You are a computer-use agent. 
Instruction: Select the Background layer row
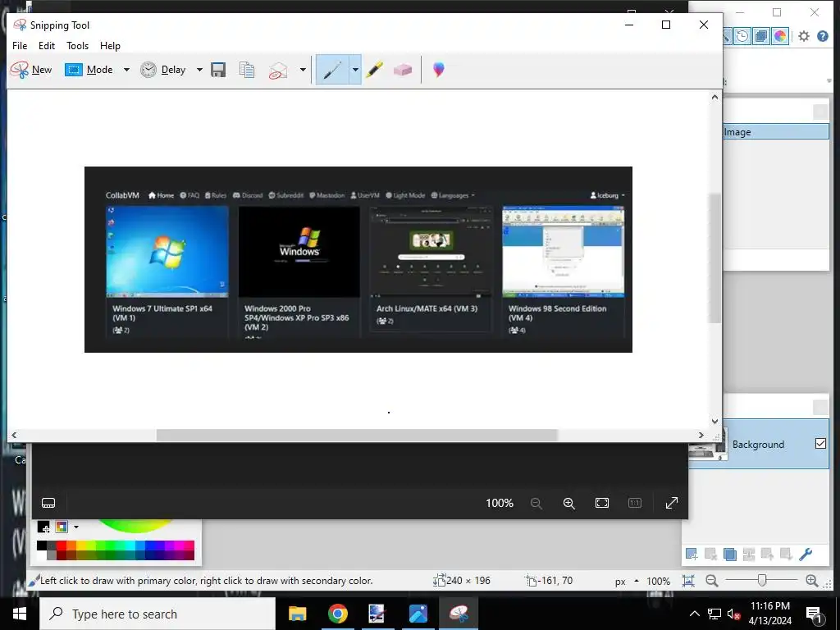click(x=759, y=444)
